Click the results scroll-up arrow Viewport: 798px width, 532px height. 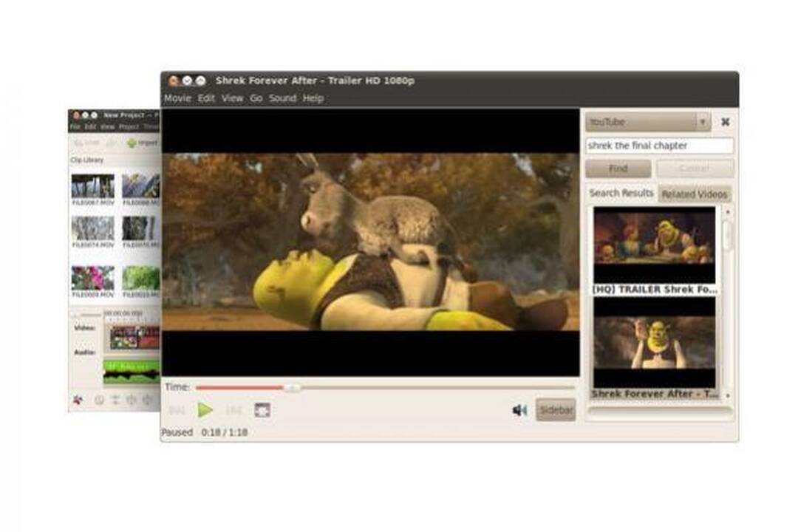(727, 211)
